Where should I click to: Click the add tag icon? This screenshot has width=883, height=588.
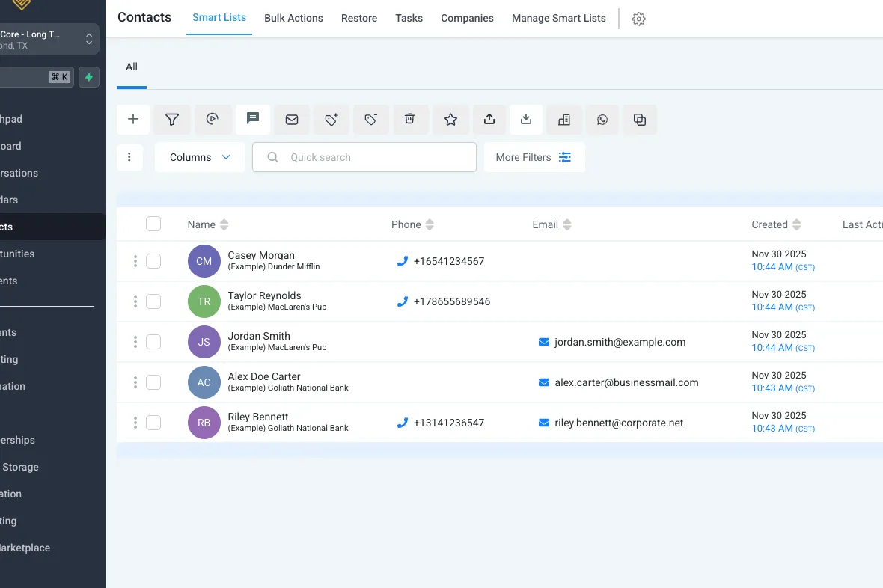click(x=331, y=120)
